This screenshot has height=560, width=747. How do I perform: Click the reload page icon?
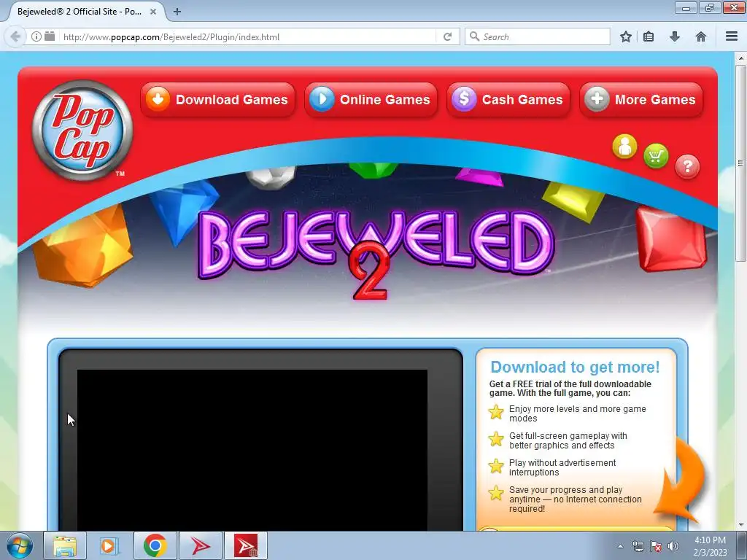click(447, 36)
